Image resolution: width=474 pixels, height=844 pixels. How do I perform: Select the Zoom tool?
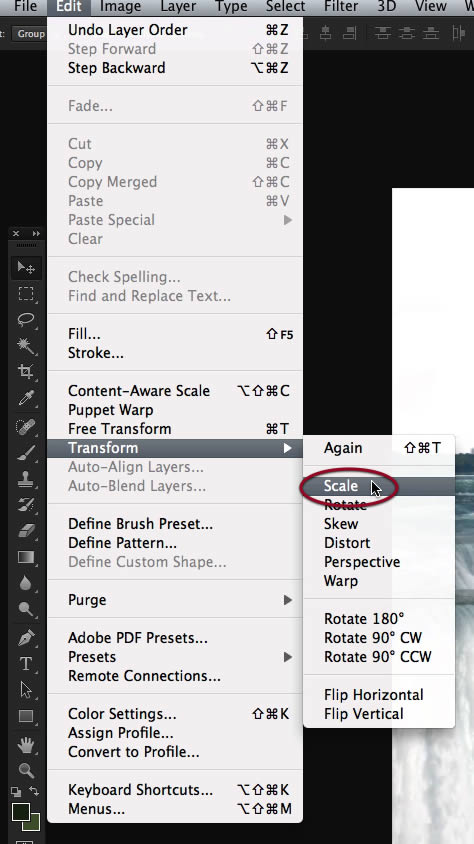(26, 770)
